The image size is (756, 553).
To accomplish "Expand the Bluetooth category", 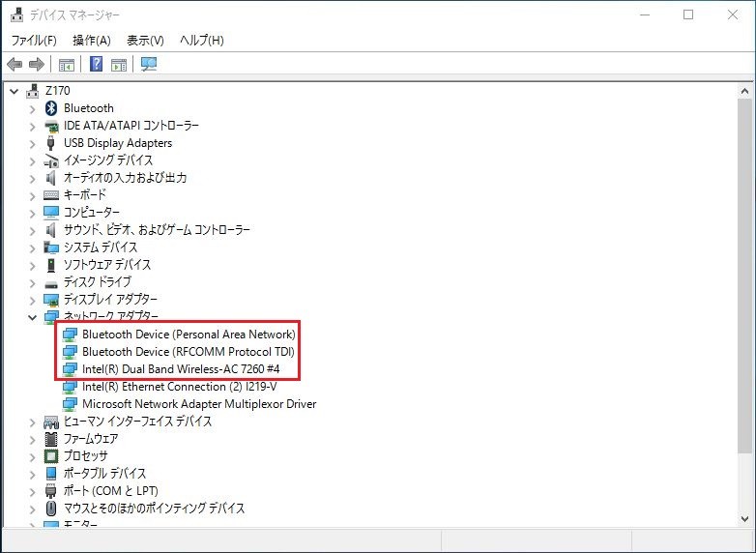I will pyautogui.click(x=32, y=109).
